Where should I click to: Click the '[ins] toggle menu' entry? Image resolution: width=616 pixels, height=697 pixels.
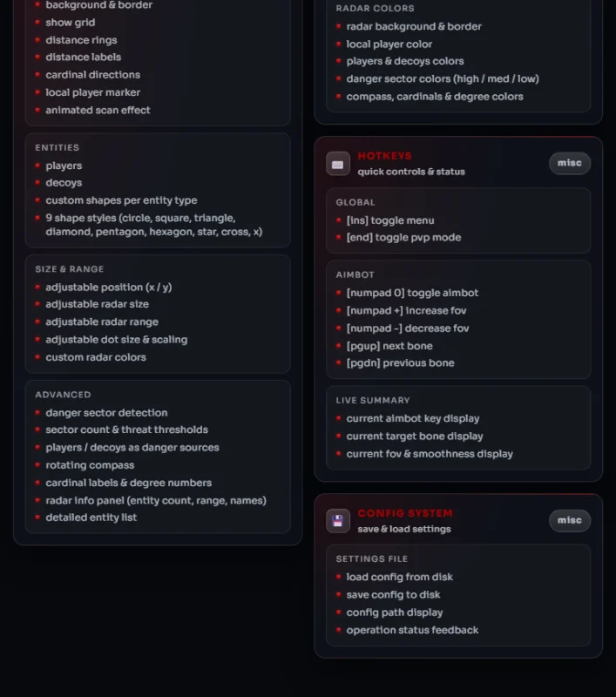click(390, 220)
